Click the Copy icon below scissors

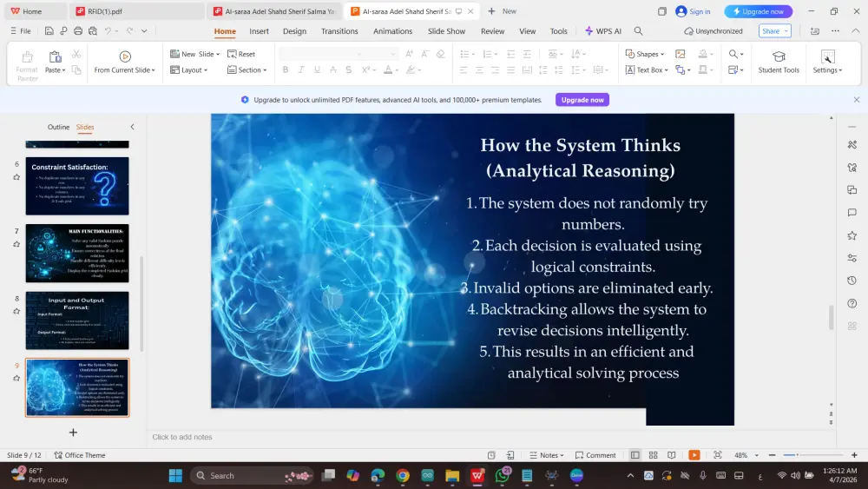pyautogui.click(x=76, y=69)
